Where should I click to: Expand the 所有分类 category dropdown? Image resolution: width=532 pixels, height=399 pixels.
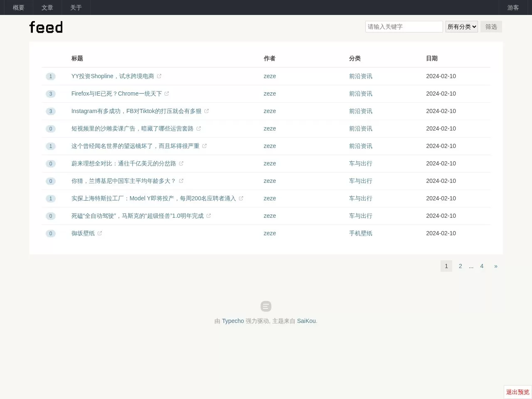coord(461,27)
